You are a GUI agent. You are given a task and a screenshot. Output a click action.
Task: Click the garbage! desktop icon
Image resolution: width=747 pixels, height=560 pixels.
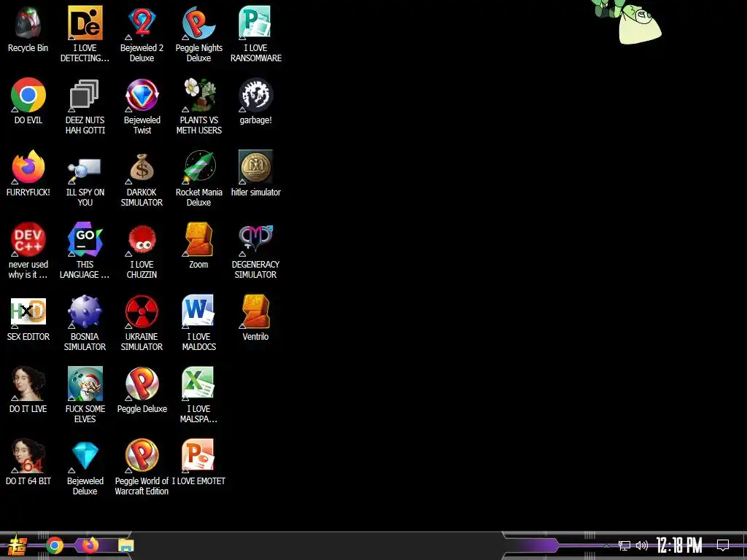(255, 95)
